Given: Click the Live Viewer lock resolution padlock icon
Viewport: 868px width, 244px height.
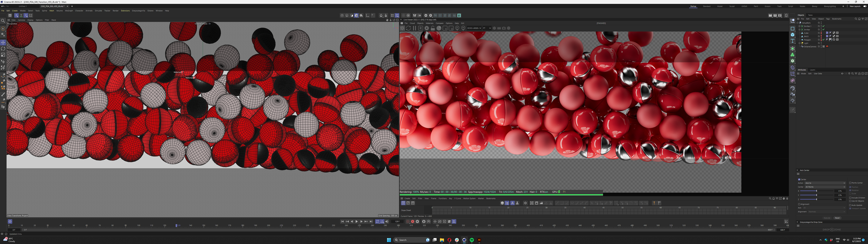Looking at the screenshot, I should [433, 28].
